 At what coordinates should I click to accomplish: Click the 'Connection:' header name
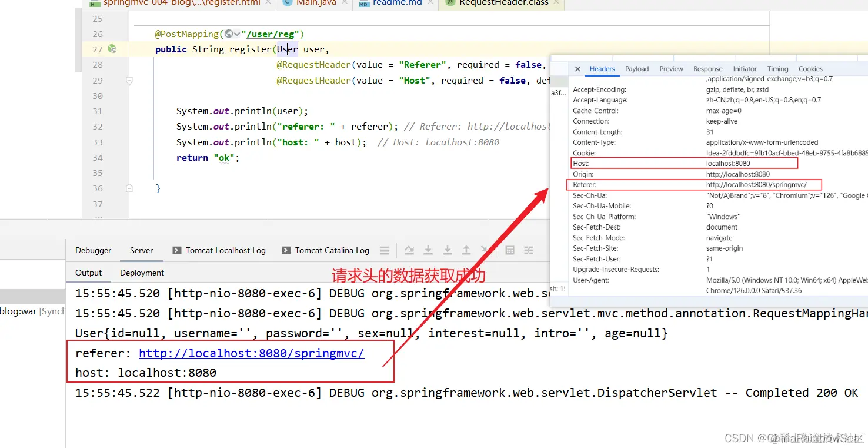tap(592, 121)
